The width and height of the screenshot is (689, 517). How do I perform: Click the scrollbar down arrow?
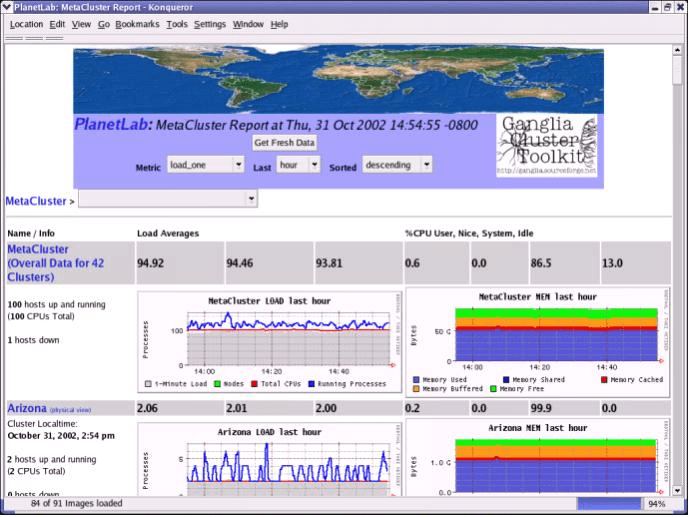(677, 491)
